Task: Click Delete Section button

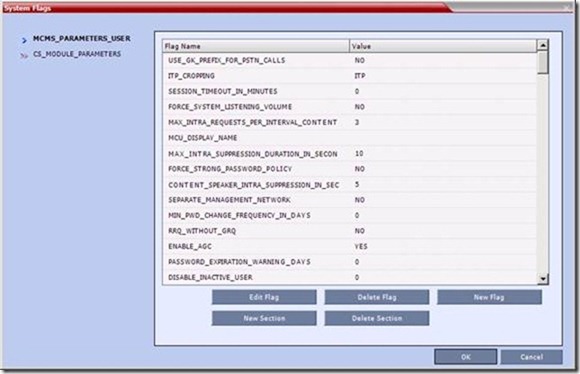Action: [377, 318]
